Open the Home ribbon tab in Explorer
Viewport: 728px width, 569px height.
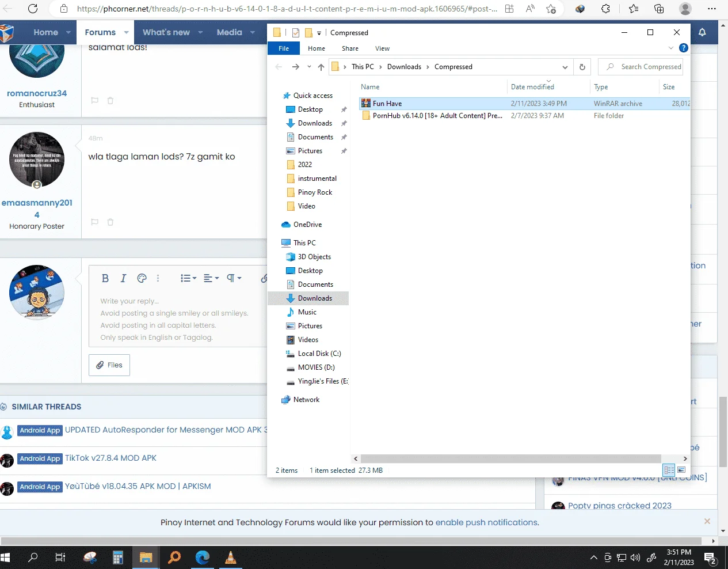(317, 48)
